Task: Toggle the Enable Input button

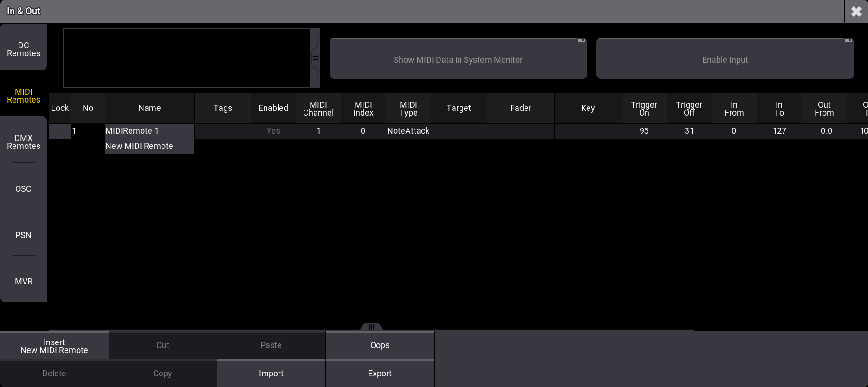Action: tap(725, 59)
